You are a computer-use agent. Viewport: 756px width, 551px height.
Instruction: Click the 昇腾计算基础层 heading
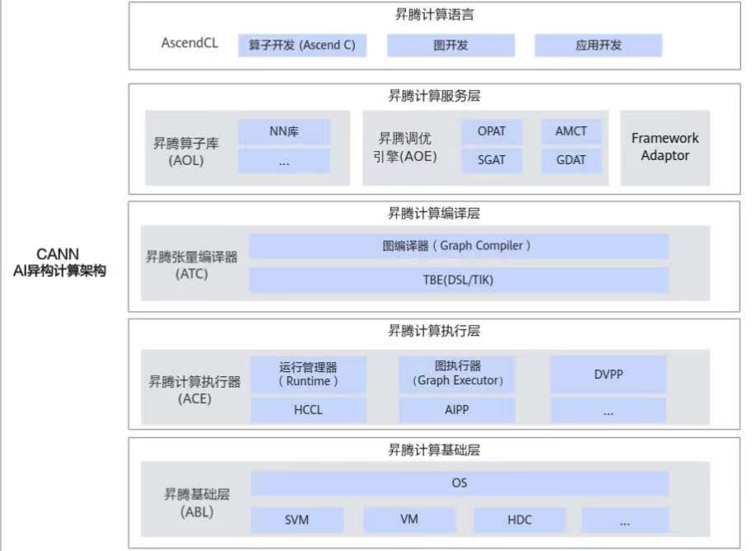(434, 450)
